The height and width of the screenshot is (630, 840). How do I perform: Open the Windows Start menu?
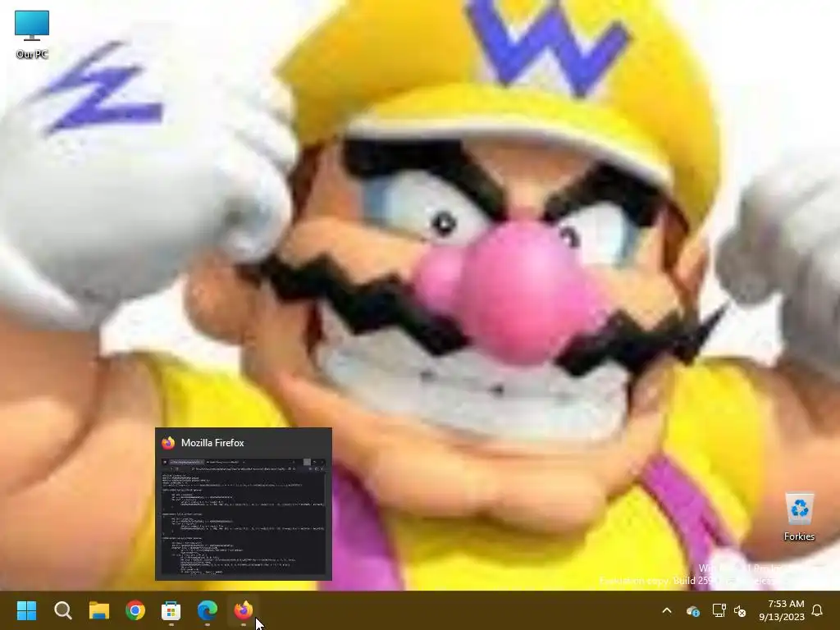click(26, 610)
